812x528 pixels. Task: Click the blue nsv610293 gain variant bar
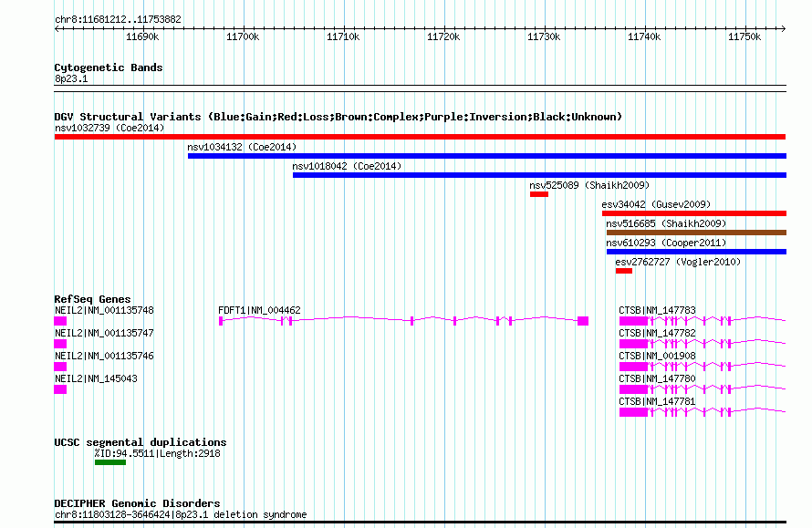pos(696,252)
